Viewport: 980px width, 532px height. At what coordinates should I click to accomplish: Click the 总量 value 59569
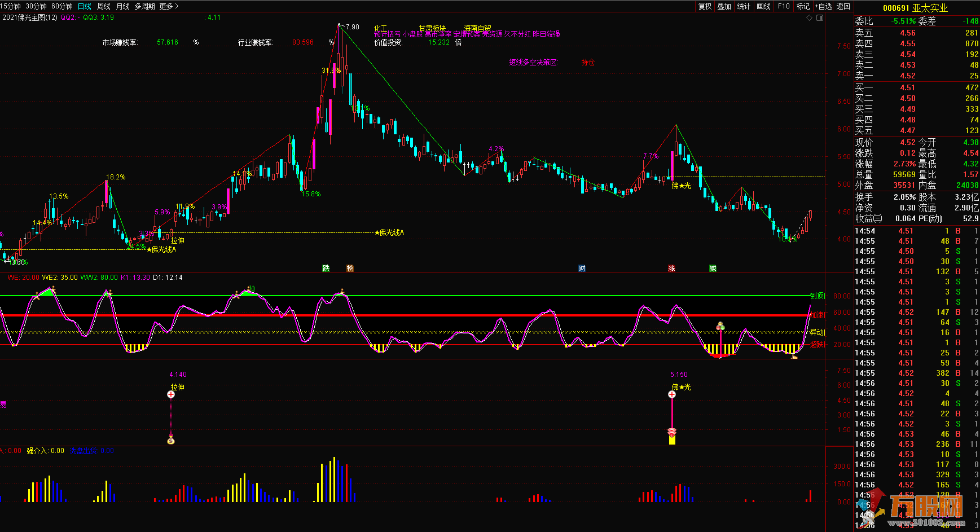(x=904, y=174)
